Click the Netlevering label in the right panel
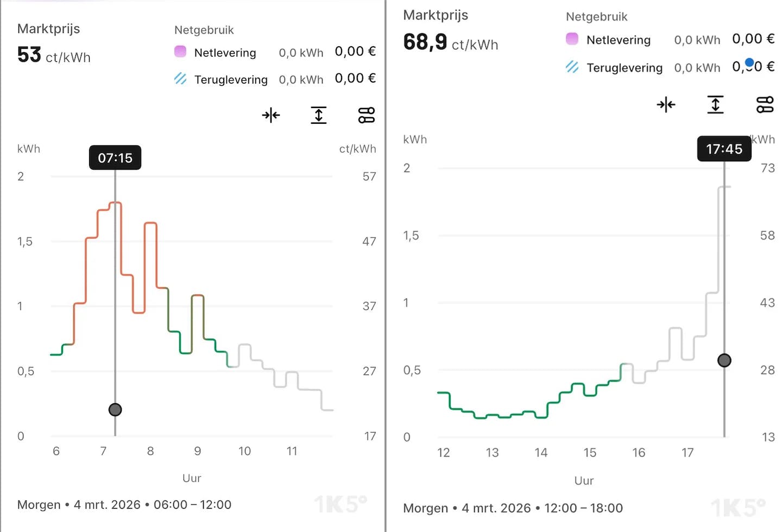Screen dimensions: 782x532 pyautogui.click(x=618, y=40)
